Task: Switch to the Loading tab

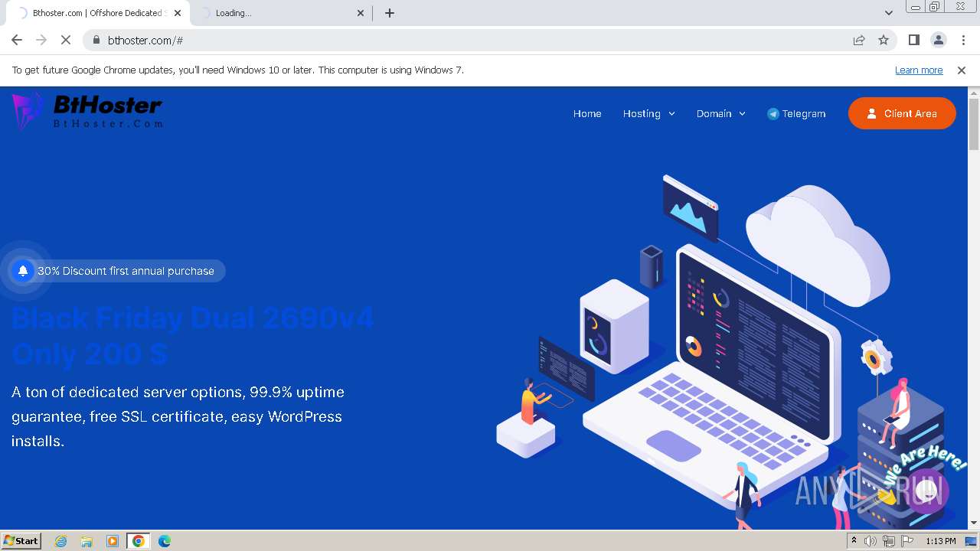Action: point(282,13)
